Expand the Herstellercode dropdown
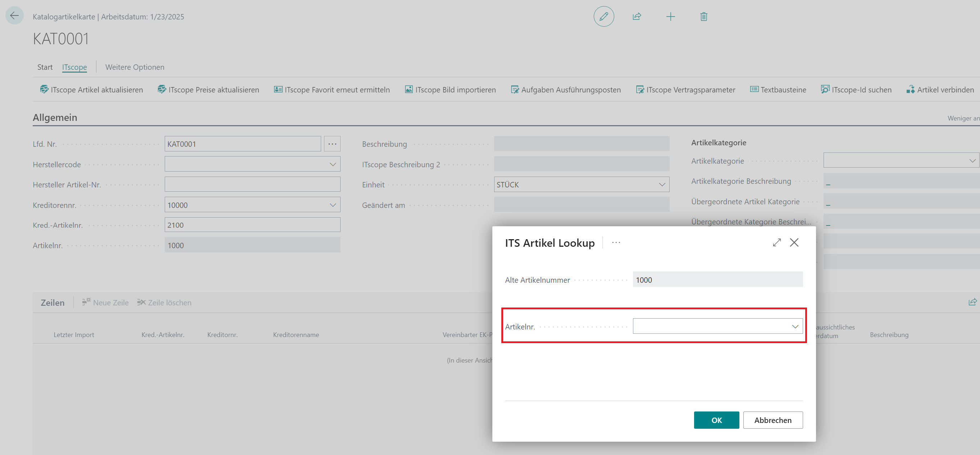Viewport: 980px width, 455px height. (333, 164)
